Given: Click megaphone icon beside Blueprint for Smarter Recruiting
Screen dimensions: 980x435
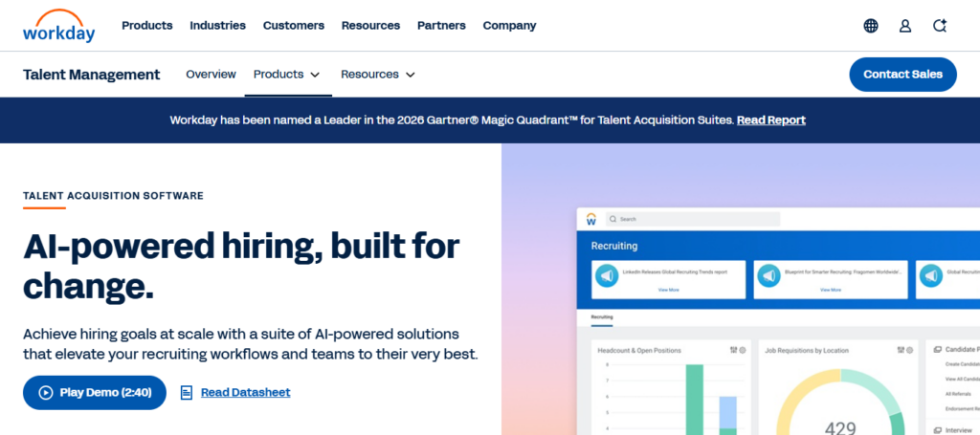Looking at the screenshot, I should [x=768, y=275].
